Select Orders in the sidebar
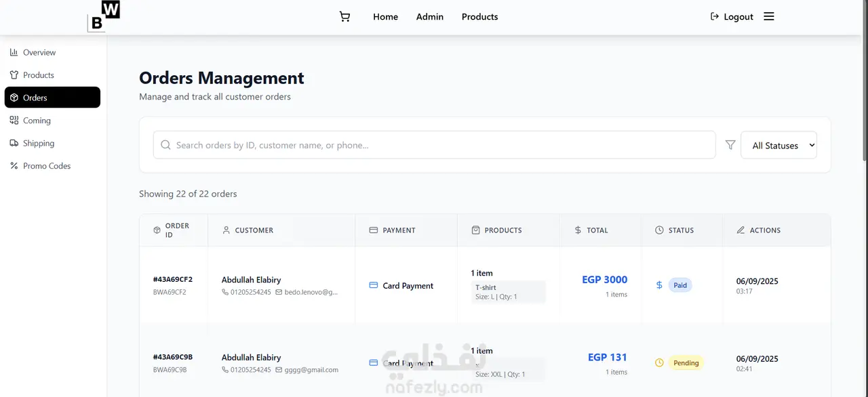The width and height of the screenshot is (868, 397). point(52,98)
